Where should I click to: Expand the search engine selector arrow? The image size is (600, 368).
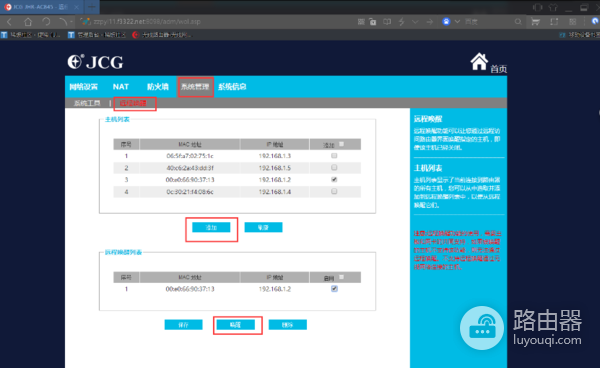(x=457, y=22)
